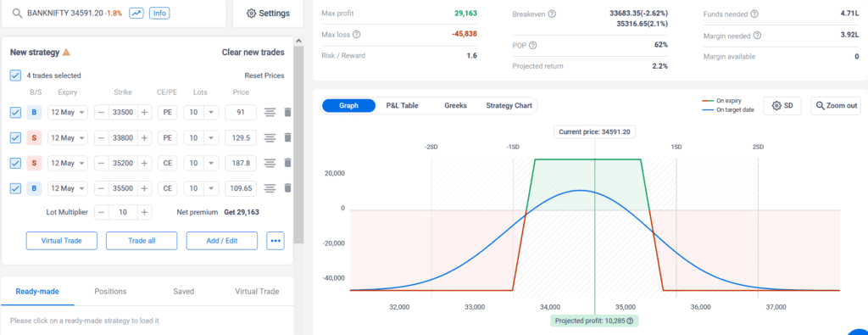Toggle Buy/Sell on the 35200 row

34,163
